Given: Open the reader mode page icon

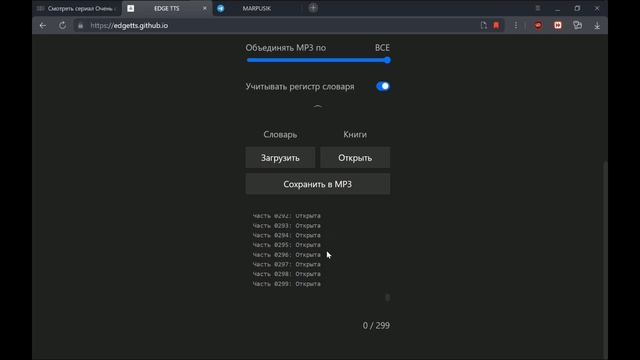Looking at the screenshot, I should coord(484,25).
